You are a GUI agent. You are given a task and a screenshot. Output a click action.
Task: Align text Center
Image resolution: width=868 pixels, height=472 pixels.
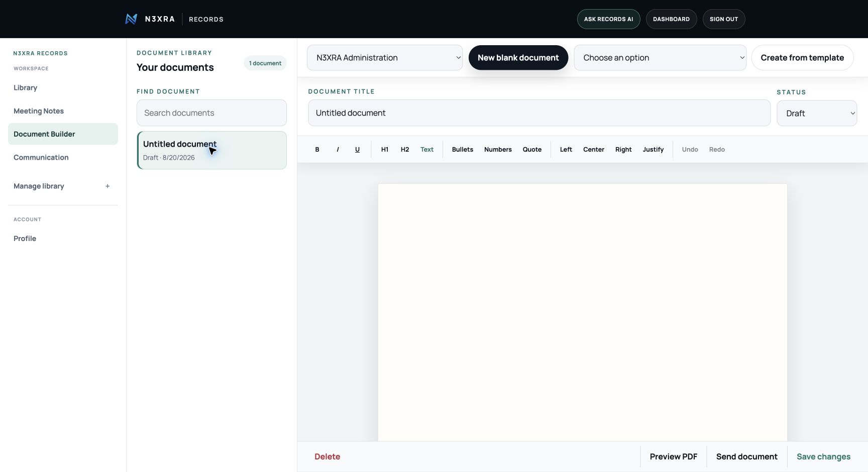[x=594, y=150]
